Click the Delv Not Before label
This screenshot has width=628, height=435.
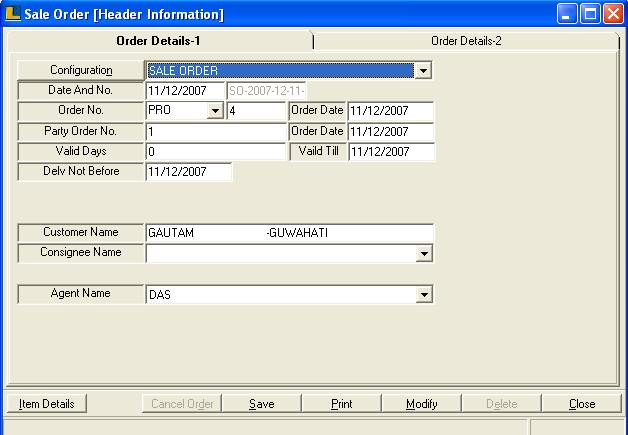[81, 171]
